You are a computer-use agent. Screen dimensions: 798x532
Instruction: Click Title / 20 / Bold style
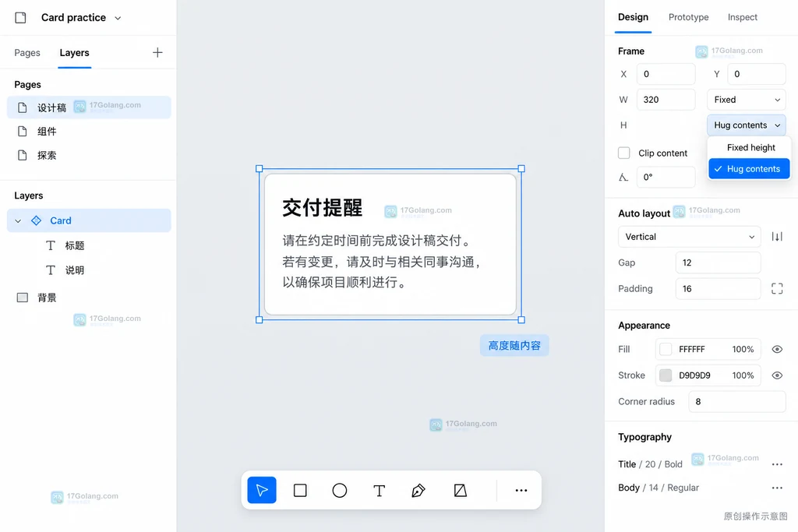coord(650,464)
